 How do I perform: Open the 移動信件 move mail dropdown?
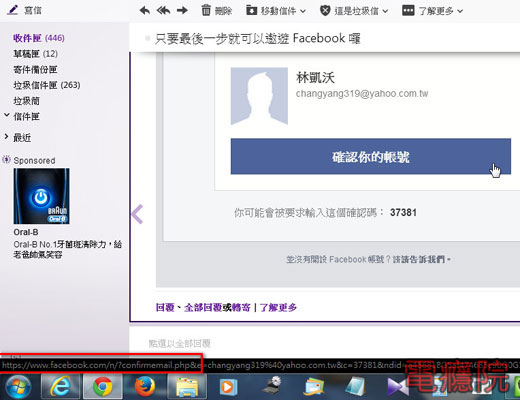276,11
